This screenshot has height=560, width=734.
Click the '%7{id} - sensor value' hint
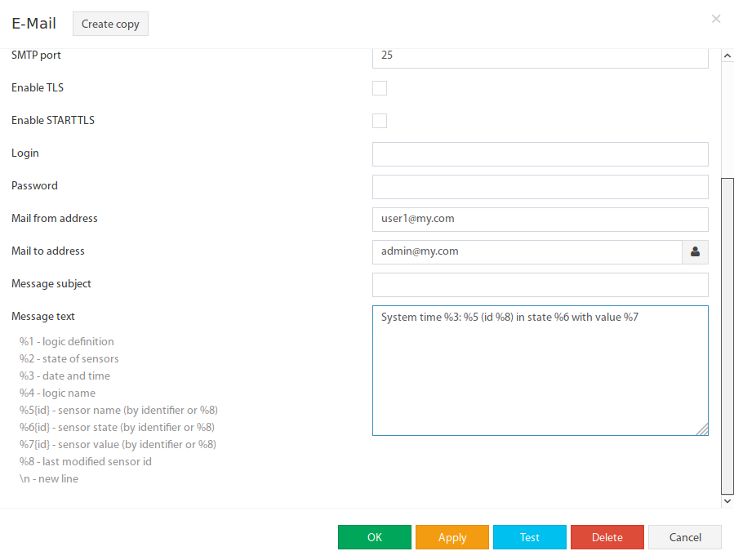point(118,444)
